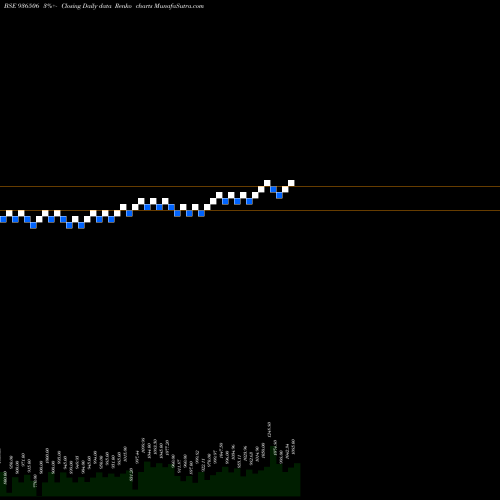Click the 'BSE 936506' chart title text
The height and width of the screenshot is (500, 500).
point(22,6)
